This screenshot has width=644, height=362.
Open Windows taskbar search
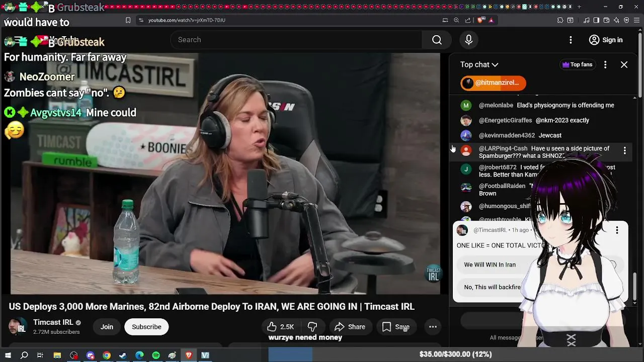24,355
